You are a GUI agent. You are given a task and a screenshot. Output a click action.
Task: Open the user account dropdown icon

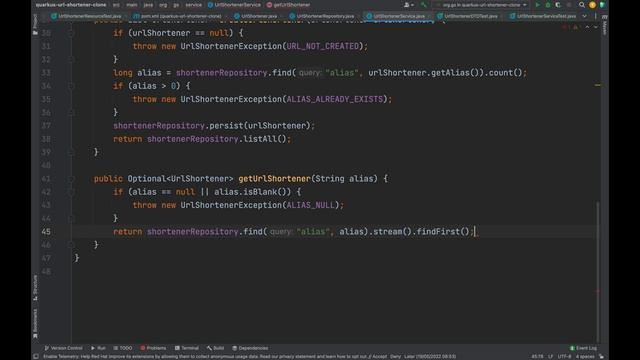(x=408, y=5)
